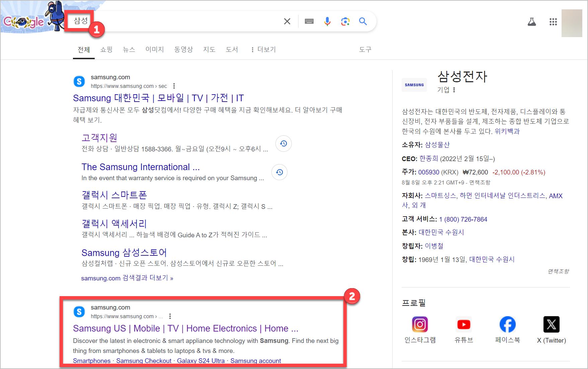The image size is (588, 369).
Task: Open the 갤럭시 액세서리 sitelink
Action: click(114, 224)
